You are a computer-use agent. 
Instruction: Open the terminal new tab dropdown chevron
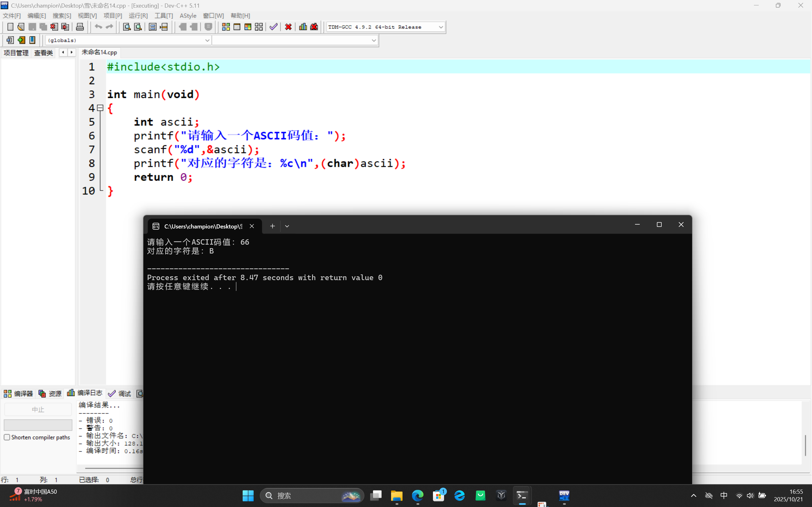coord(287,226)
